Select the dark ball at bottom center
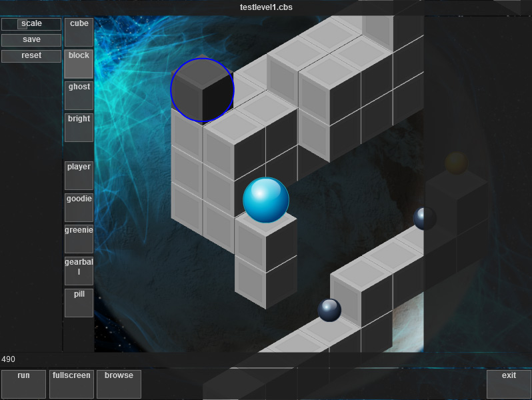This screenshot has width=532, height=400. coord(329,310)
